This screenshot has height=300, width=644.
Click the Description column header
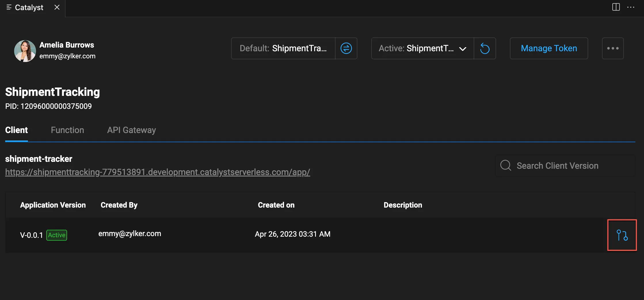pyautogui.click(x=403, y=205)
